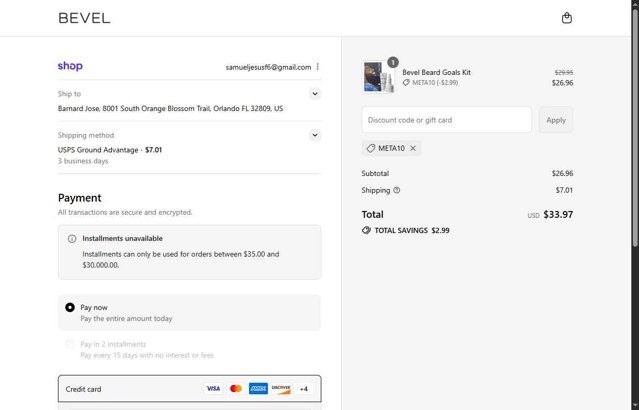Click the tag icon on META10 chip
Viewport: 639px width, 410px height.
(370, 148)
